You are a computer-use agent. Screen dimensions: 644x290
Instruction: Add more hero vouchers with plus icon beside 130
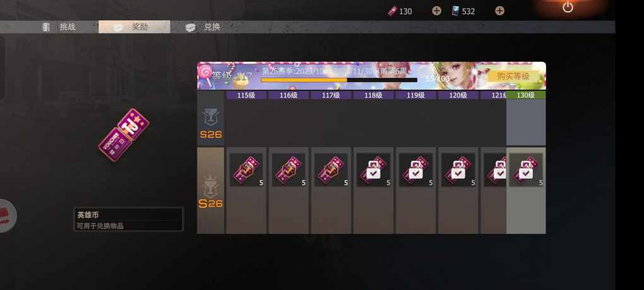(x=436, y=11)
